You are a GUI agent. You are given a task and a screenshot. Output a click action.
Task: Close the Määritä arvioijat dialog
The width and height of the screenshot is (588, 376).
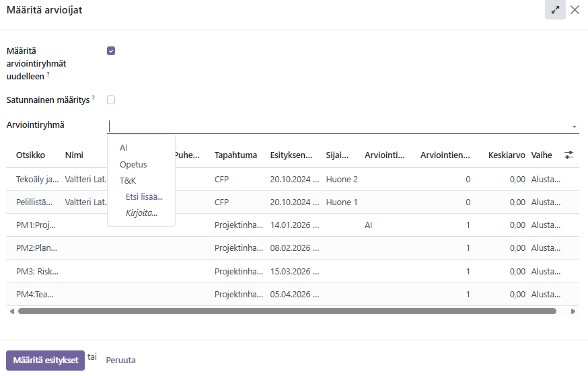pyautogui.click(x=575, y=10)
